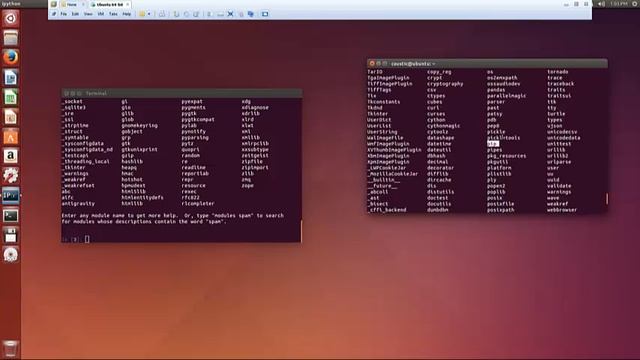
Task: Select the IPython launcher icon
Action: (11, 196)
